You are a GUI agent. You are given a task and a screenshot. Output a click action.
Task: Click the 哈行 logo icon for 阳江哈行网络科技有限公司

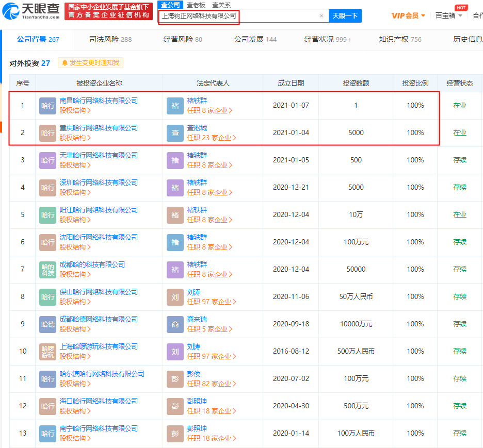click(x=48, y=215)
